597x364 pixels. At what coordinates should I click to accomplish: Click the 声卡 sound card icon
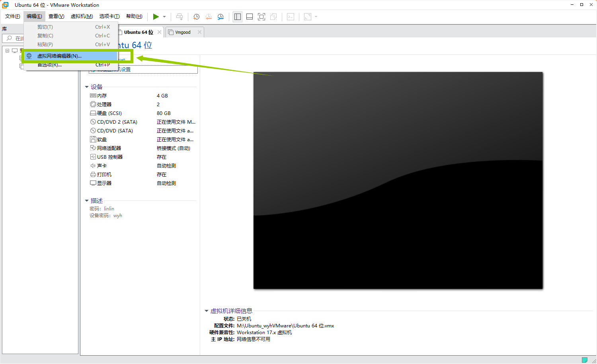pyautogui.click(x=93, y=166)
